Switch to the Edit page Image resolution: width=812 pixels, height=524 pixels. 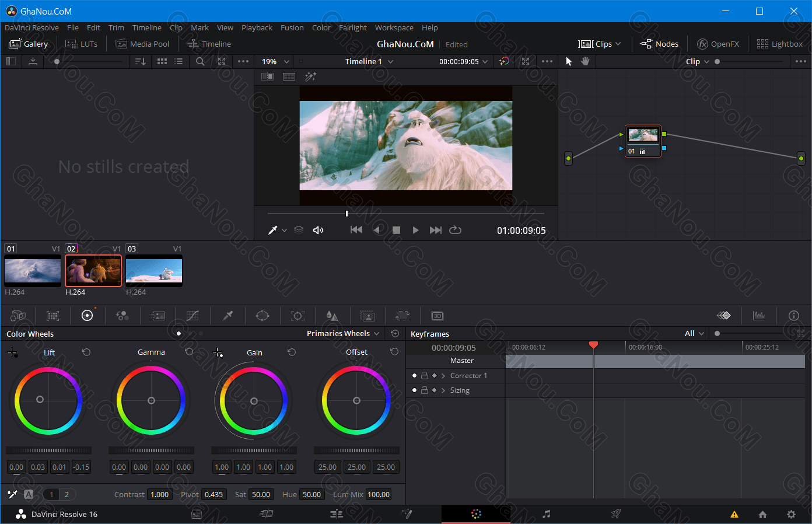click(337, 514)
